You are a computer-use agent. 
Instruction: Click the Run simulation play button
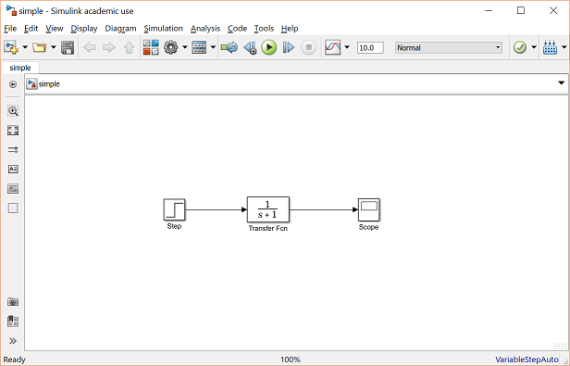269,48
